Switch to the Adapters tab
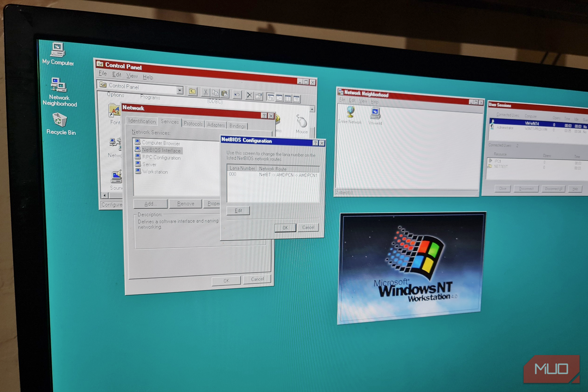The width and height of the screenshot is (588, 392). pos(216,125)
